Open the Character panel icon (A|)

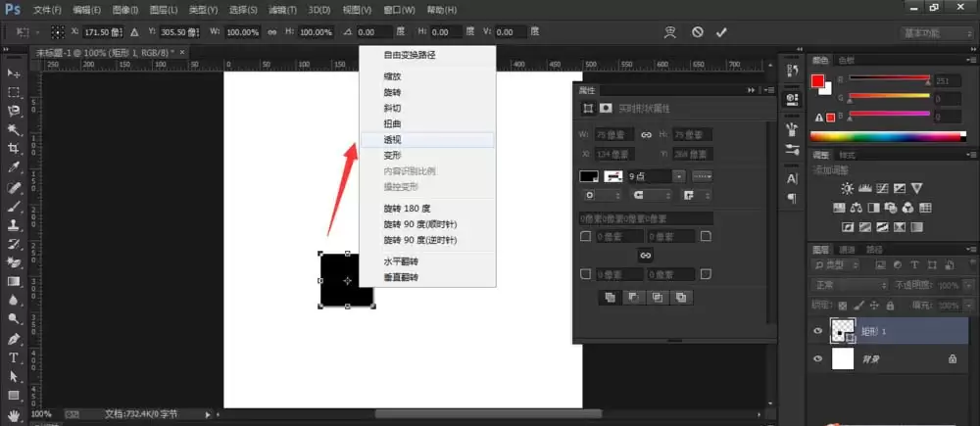click(792, 178)
